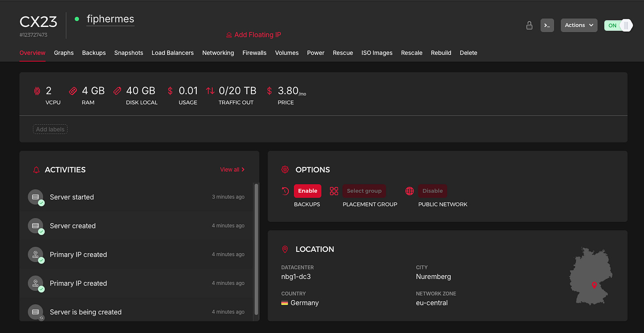Open the Firewalls tab
This screenshot has height=333, width=644.
254,53
